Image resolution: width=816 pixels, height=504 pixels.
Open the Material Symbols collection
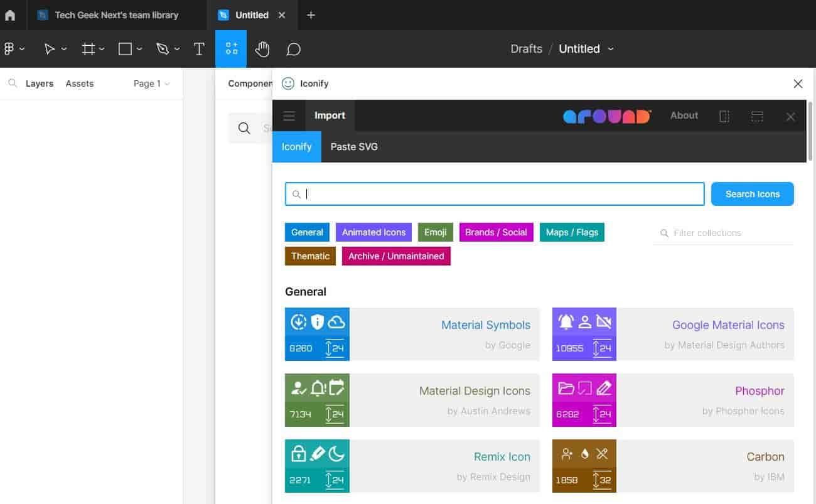point(412,334)
